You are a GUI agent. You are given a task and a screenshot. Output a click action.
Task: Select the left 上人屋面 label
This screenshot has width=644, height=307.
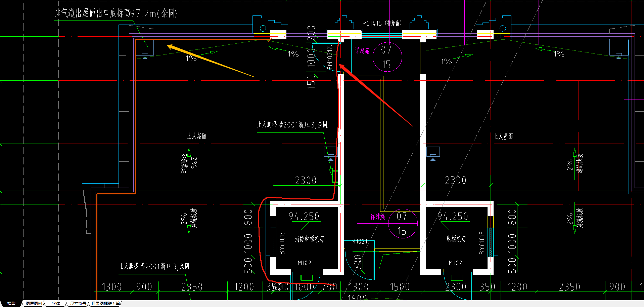point(196,136)
